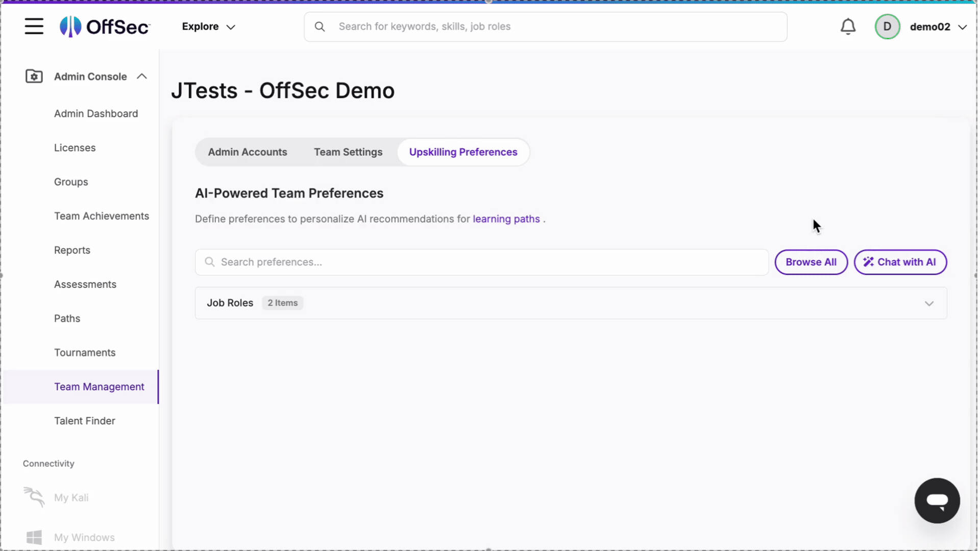Click the Browse All button
Viewport: 980px width, 551px height.
point(811,262)
